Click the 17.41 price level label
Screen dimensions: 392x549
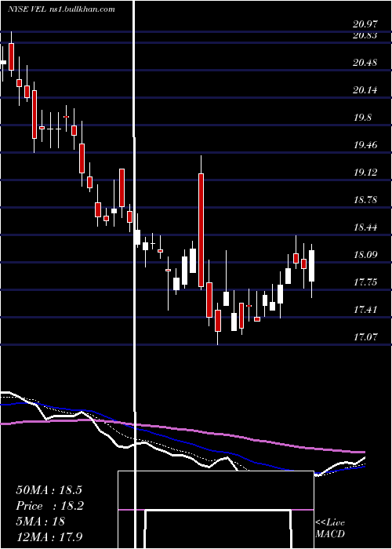pyautogui.click(x=365, y=309)
